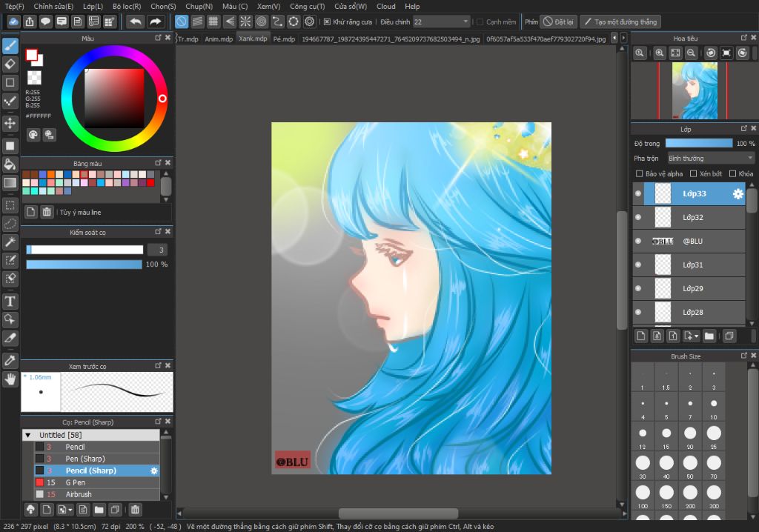759x532 pixels.
Task: Choose brush size 70 preset
Action: pyautogui.click(x=714, y=467)
